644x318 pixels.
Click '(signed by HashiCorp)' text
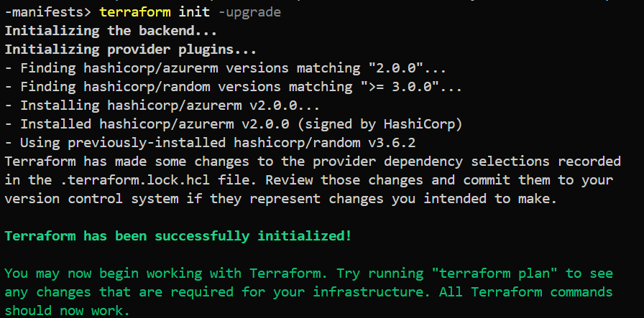click(380, 124)
